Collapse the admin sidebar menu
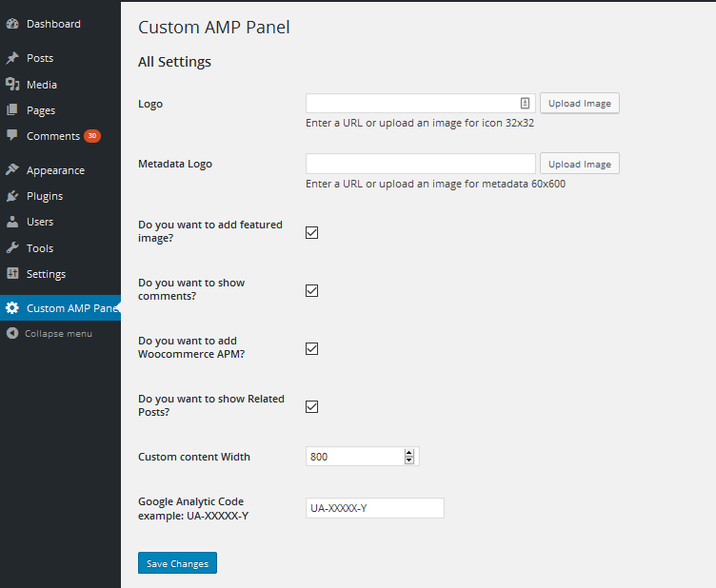The width and height of the screenshot is (716, 588). 50,333
